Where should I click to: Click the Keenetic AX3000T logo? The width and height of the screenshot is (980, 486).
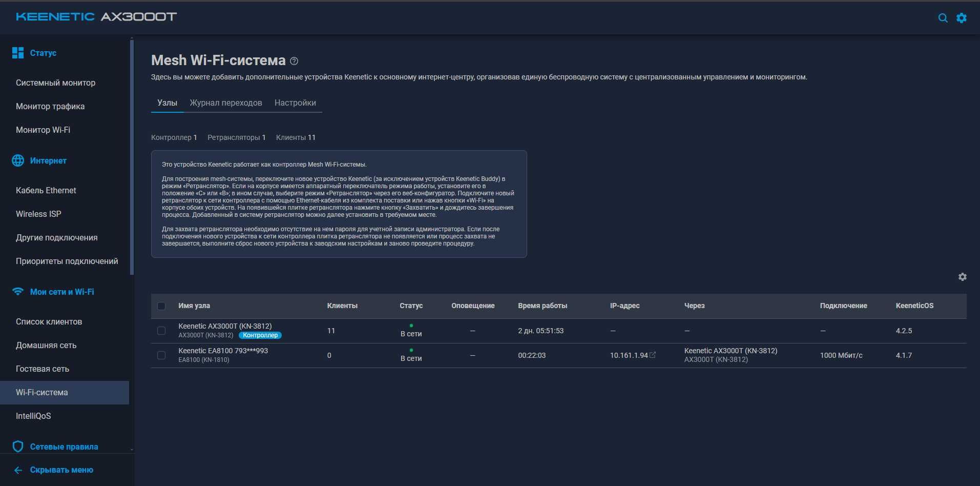tap(96, 17)
